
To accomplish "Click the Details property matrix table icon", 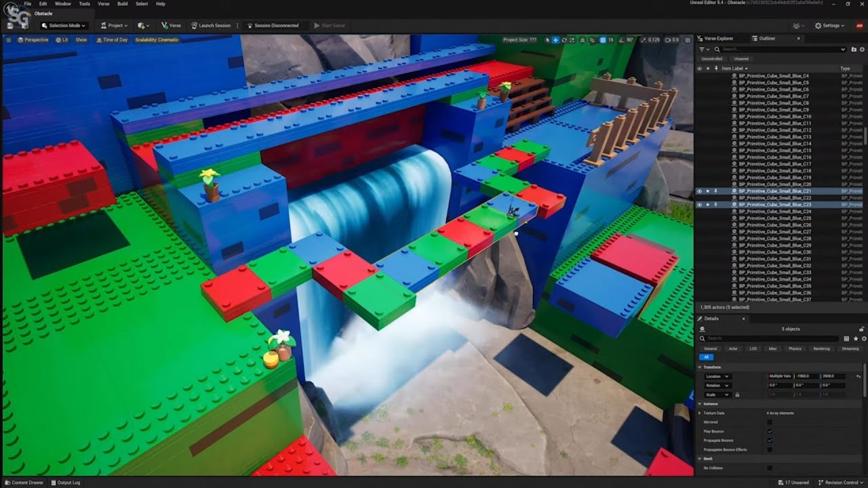I will point(847,338).
